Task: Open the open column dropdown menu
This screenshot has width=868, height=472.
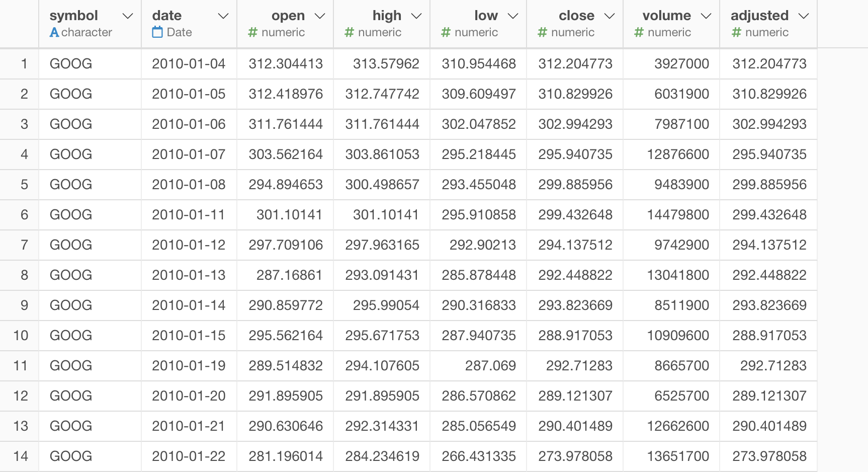Action: pos(320,16)
